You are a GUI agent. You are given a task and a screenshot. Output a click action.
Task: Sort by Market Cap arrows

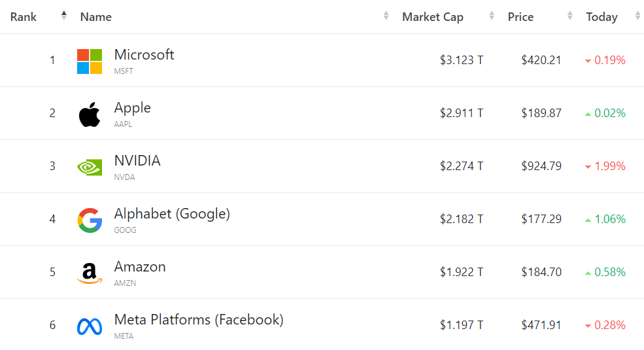(492, 16)
